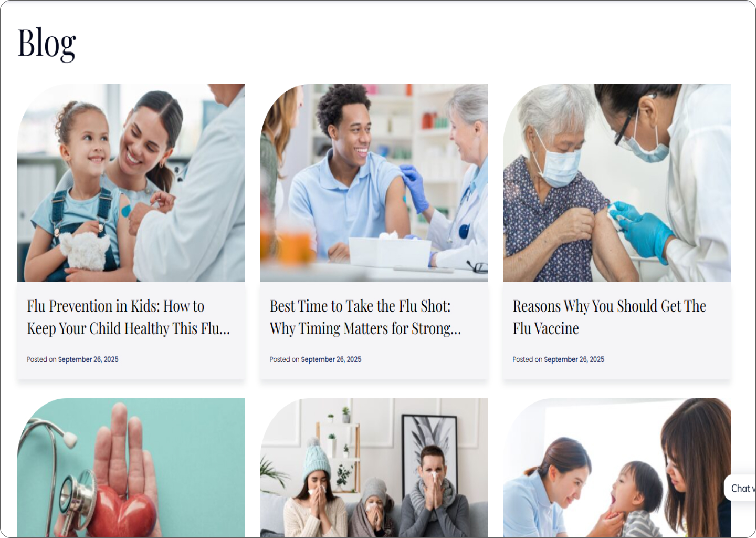Click the stethoscope and red heart thumbnail
Viewport: 756px width, 538px height.
131,468
